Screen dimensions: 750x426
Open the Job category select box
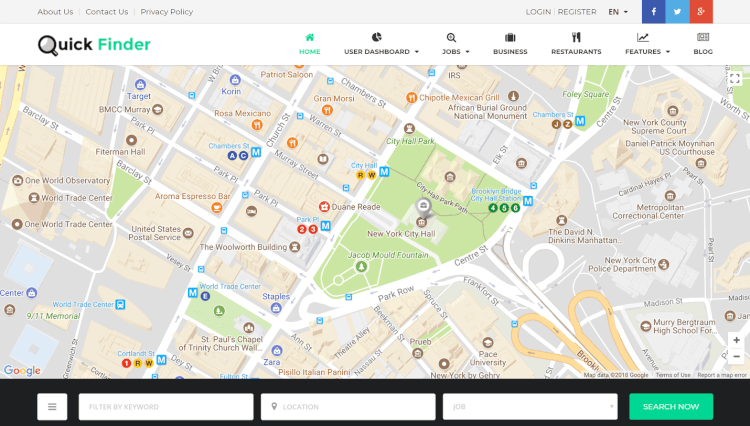[530, 407]
